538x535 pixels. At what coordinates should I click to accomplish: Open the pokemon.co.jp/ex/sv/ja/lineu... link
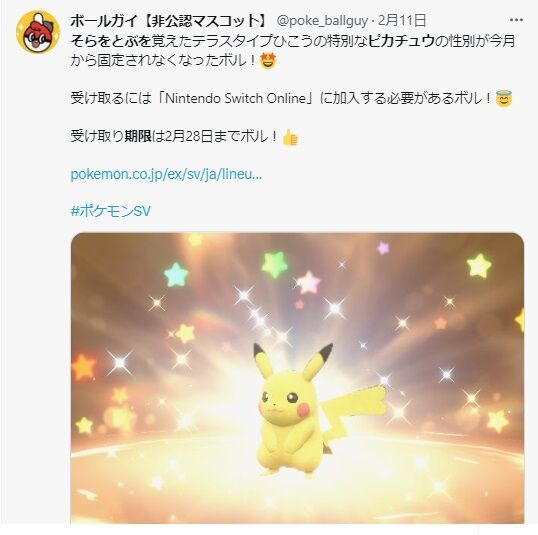pyautogui.click(x=166, y=174)
